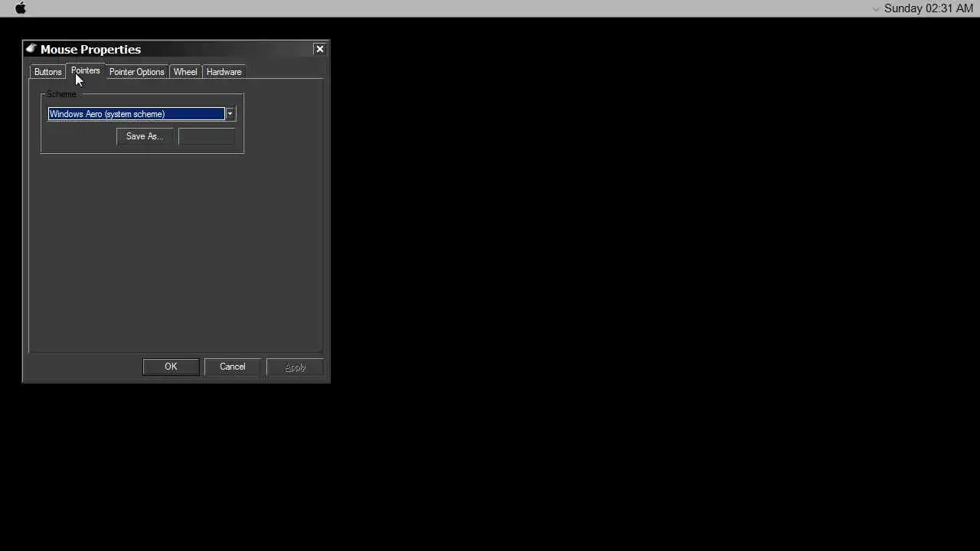Expand the Scheme dropdown arrow

[x=230, y=114]
